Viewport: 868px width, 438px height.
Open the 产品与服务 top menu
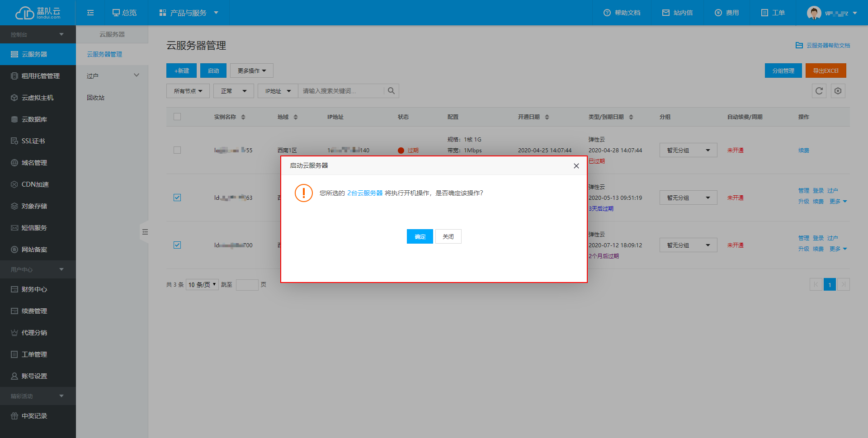(189, 13)
